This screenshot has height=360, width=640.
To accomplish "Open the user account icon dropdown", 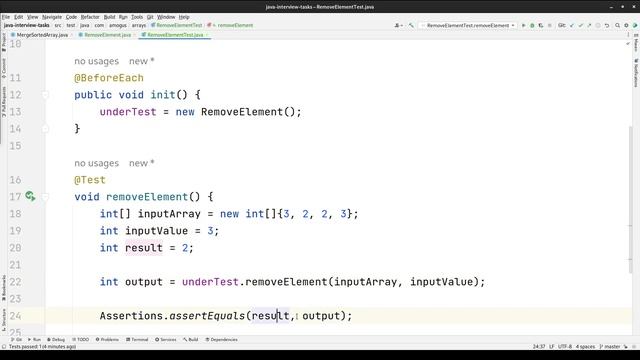I will [x=398, y=25].
